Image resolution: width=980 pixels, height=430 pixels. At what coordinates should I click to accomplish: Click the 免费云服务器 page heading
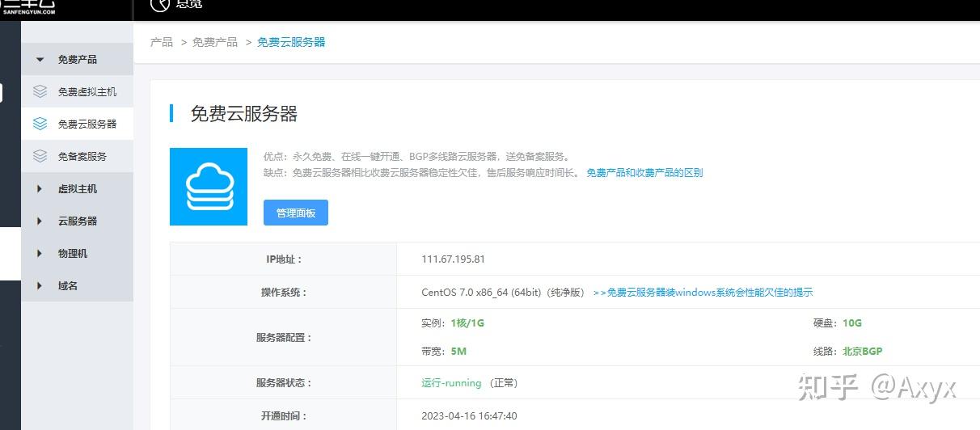(244, 114)
